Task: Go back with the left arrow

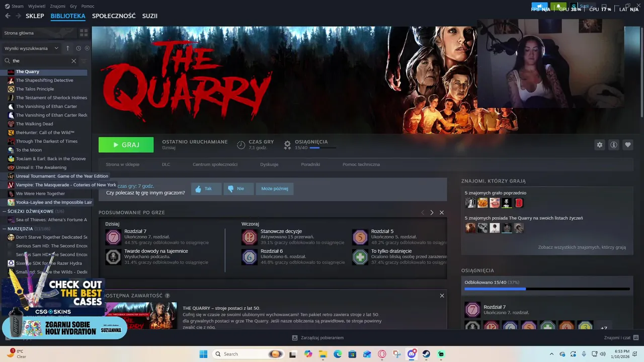Action: [x=8, y=16]
